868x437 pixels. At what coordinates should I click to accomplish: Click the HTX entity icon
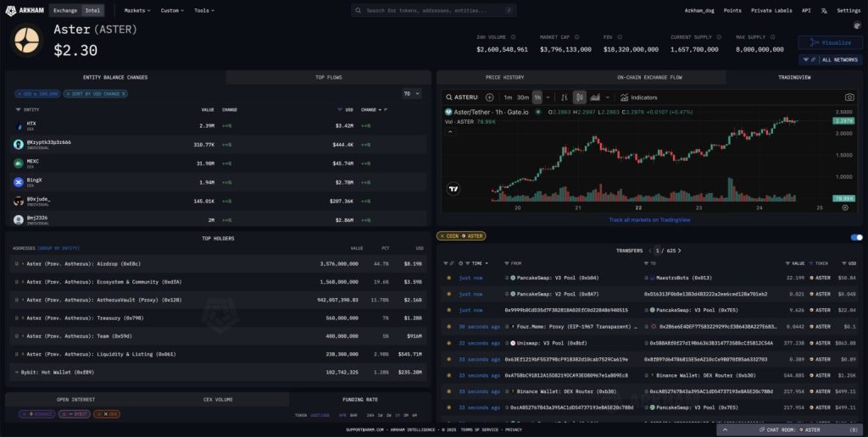[19, 126]
